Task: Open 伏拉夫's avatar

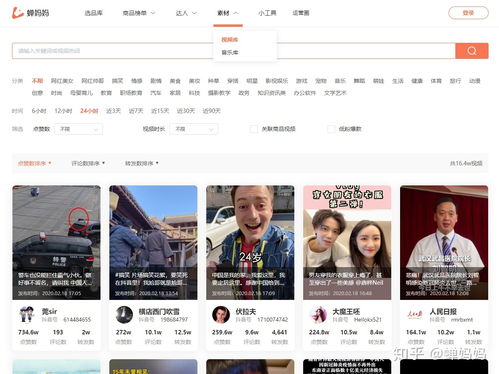Action: [221, 314]
